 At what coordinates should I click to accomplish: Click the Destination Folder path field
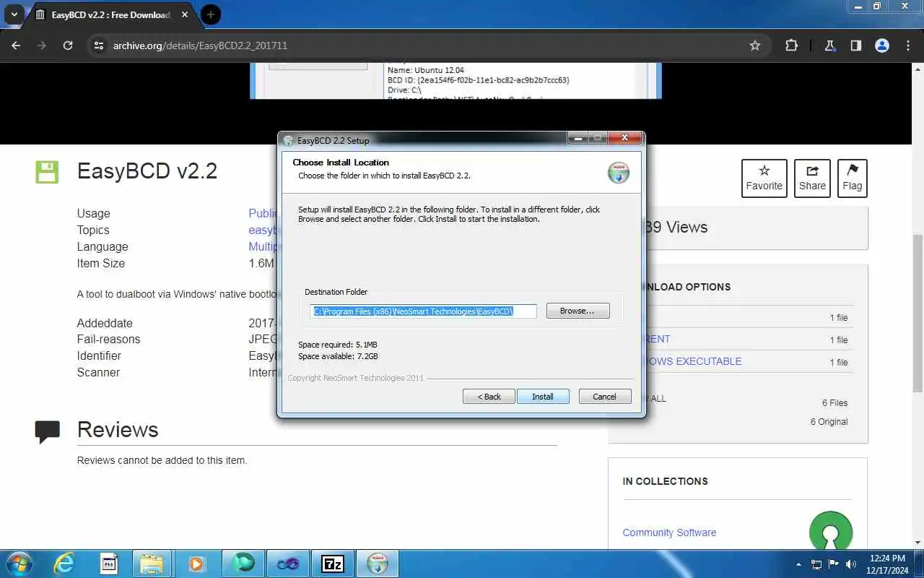(x=423, y=311)
